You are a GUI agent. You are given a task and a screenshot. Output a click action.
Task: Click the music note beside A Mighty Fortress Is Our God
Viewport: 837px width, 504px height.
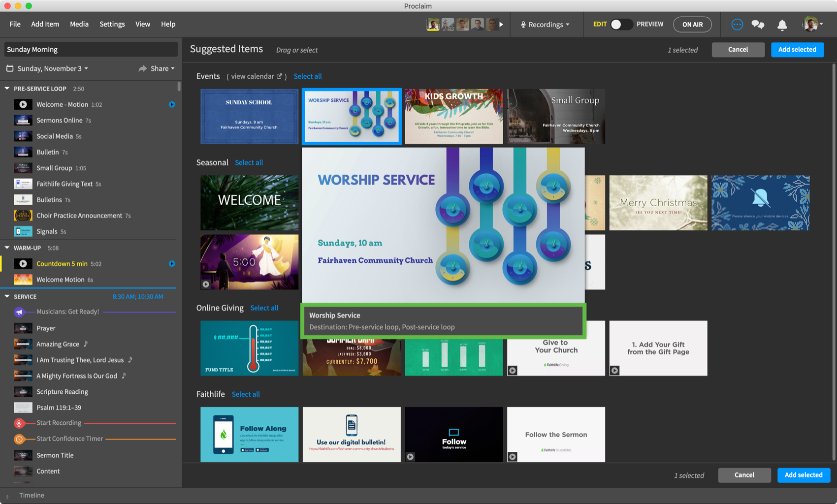coord(124,376)
